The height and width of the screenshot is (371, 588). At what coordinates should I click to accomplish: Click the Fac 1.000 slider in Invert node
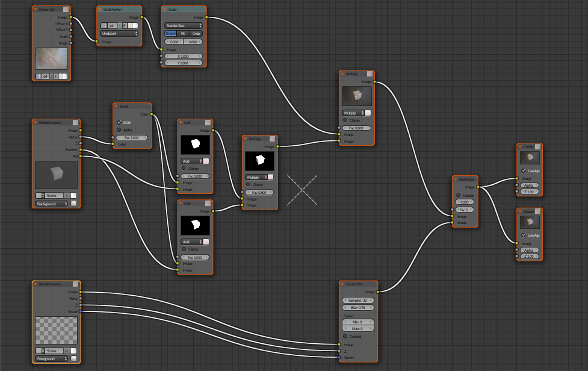coord(132,138)
